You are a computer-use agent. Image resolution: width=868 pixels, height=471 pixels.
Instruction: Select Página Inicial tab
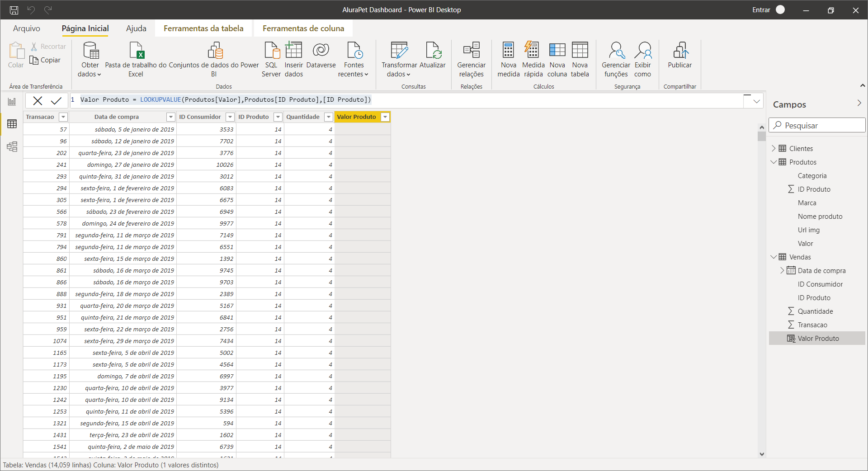tap(85, 28)
